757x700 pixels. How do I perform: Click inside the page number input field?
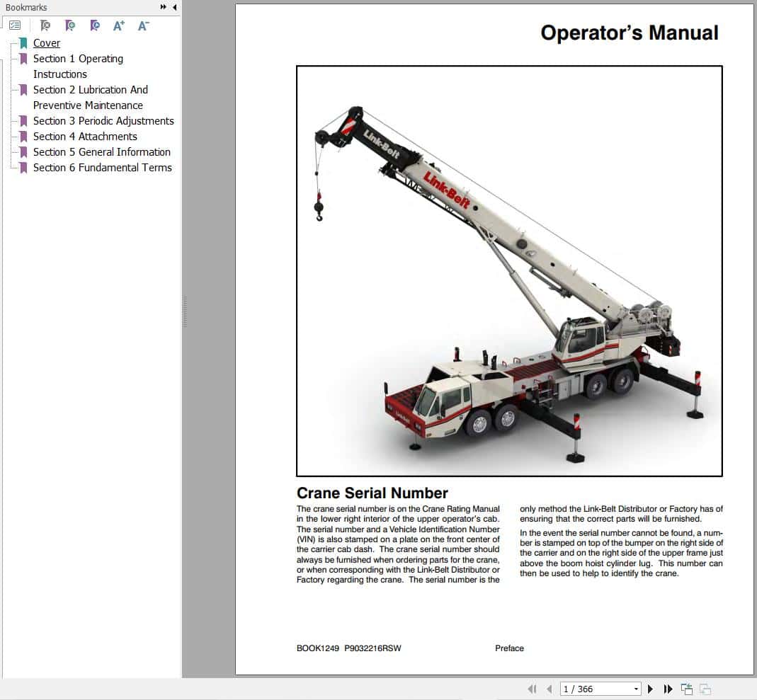pos(595,689)
